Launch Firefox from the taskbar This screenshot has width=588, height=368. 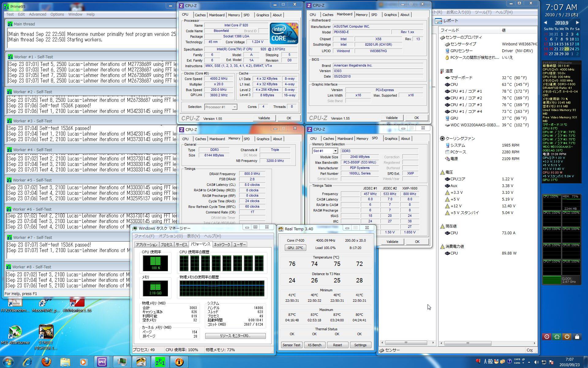click(46, 362)
